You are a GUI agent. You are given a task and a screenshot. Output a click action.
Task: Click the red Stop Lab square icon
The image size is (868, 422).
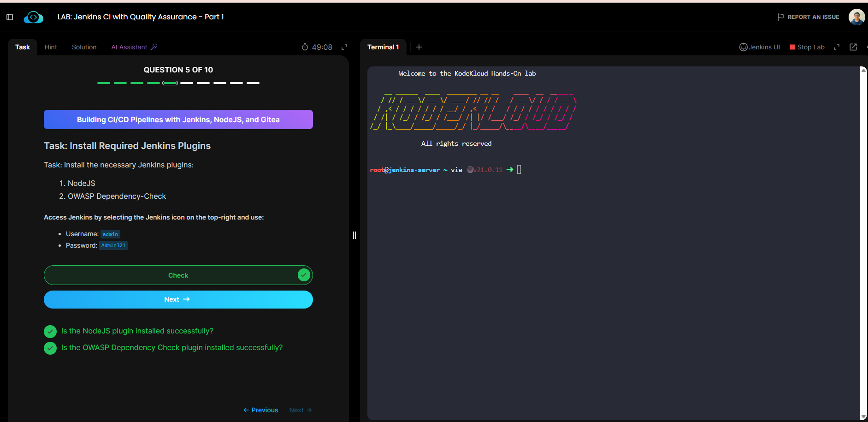[x=792, y=47]
